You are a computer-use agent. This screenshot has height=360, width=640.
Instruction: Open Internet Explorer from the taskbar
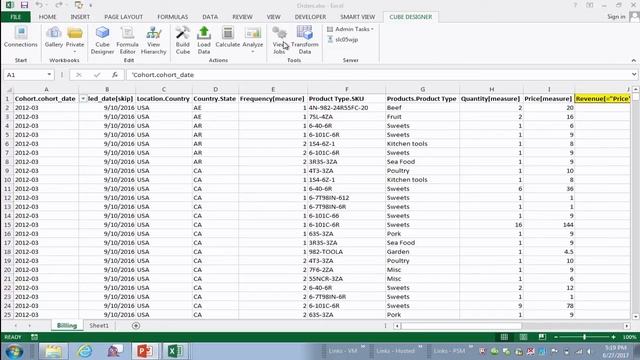click(84, 351)
